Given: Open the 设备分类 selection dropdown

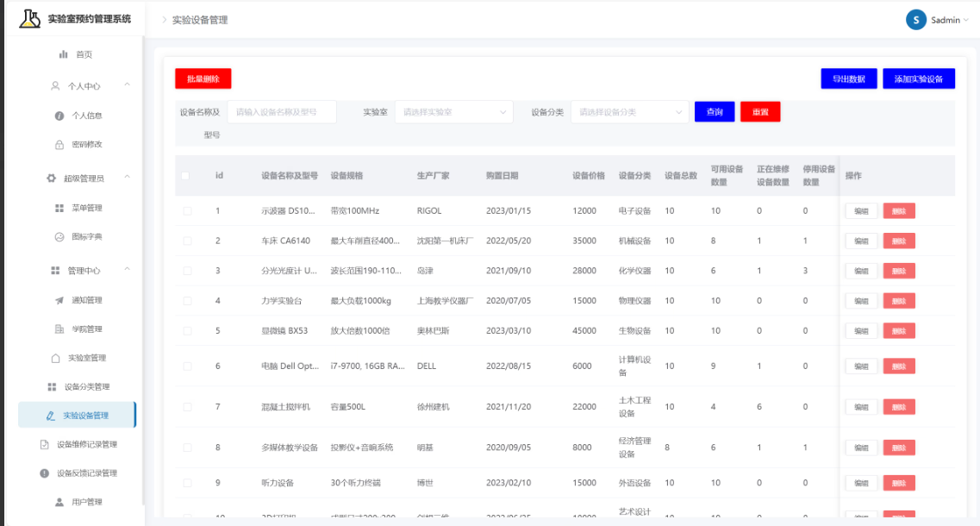Looking at the screenshot, I should [x=630, y=112].
